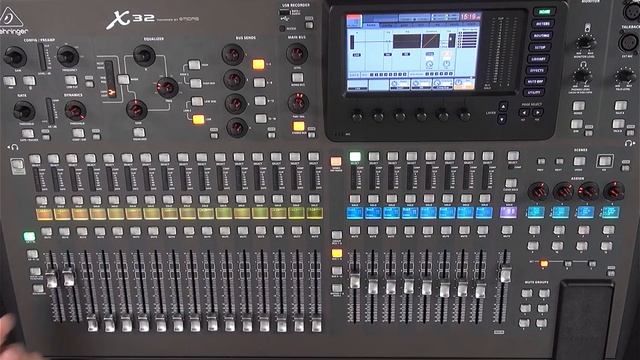Open the ROUTING screen button
Screen dimensions: 640x360
click(541, 36)
